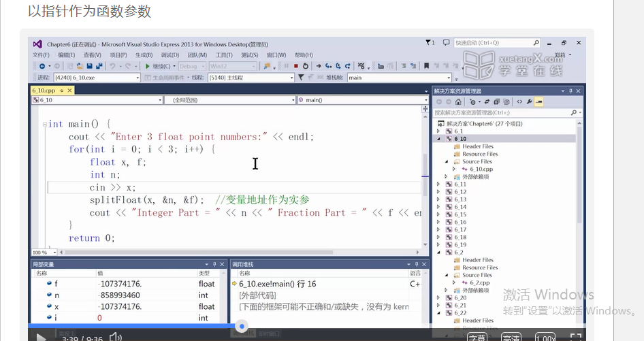
Task: Click the video progress slider handle
Action: (242, 326)
